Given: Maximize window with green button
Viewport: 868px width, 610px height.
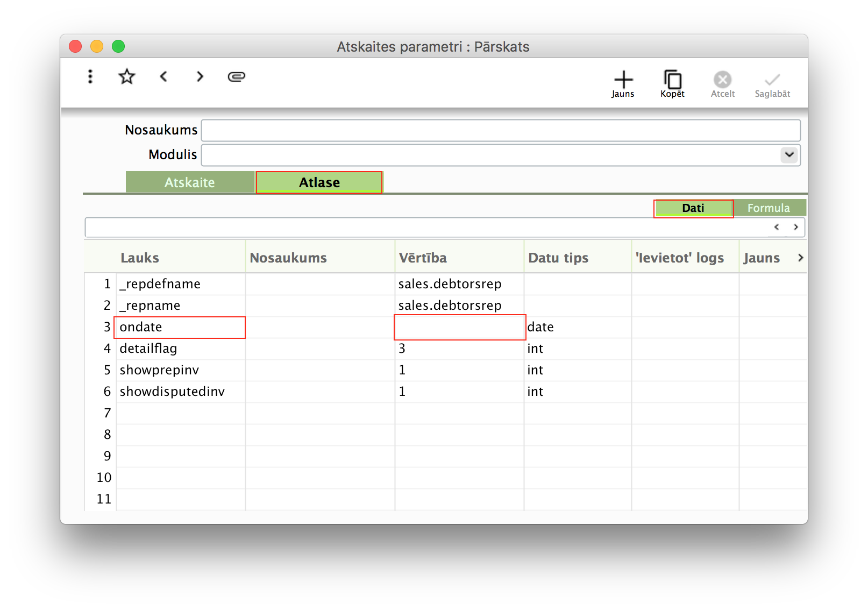Looking at the screenshot, I should 118,46.
